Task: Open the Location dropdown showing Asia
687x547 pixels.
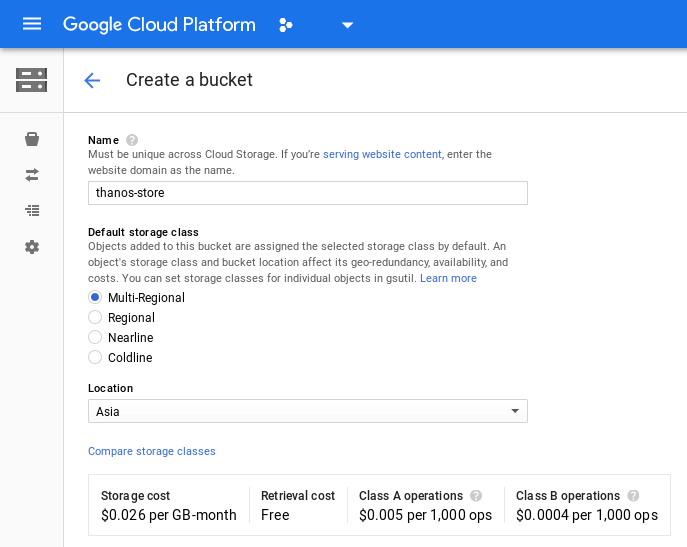Action: pyautogui.click(x=307, y=411)
